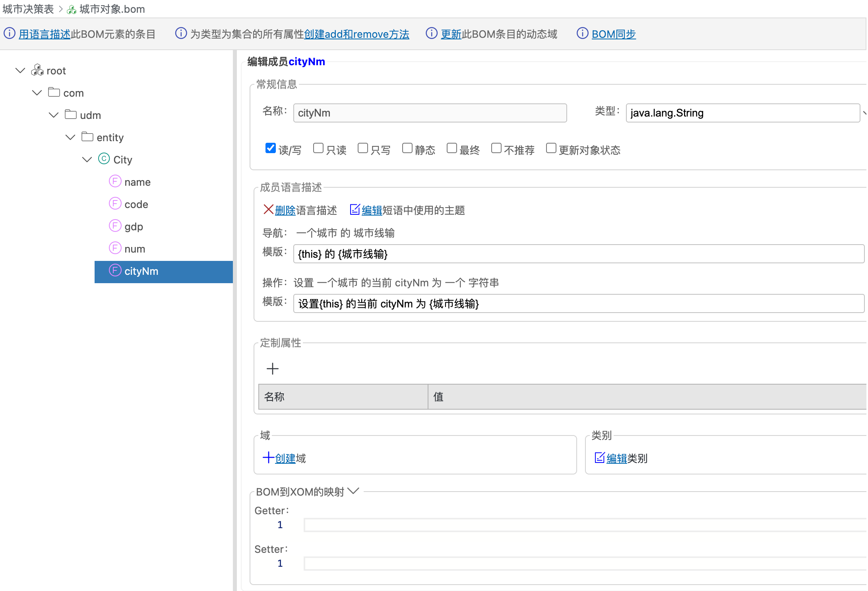Collapse the BOM到XOM的映射 section
The width and height of the screenshot is (868, 591).
click(x=353, y=491)
